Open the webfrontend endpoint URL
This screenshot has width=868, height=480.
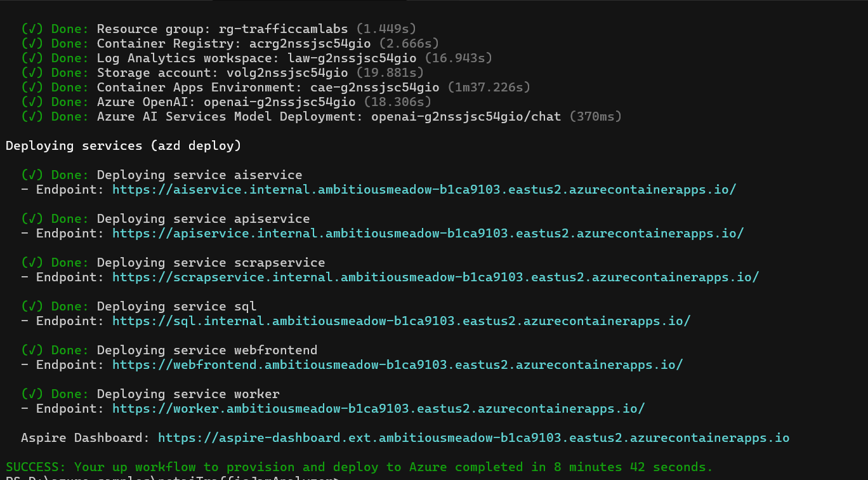[398, 364]
